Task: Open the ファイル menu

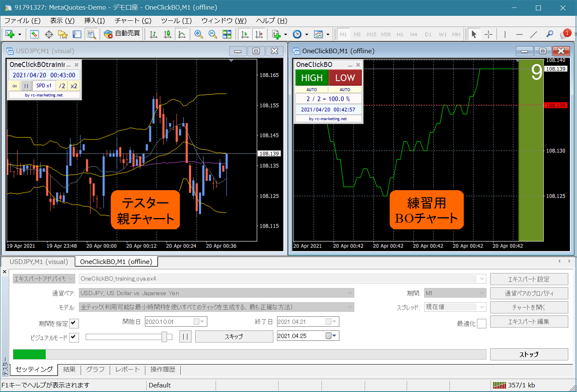Action: pos(22,20)
